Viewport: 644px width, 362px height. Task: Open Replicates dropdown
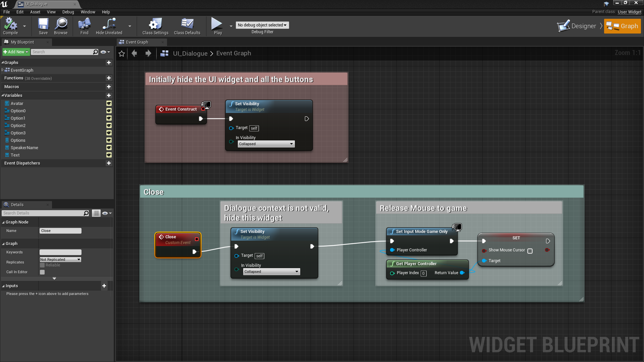pyautogui.click(x=60, y=259)
